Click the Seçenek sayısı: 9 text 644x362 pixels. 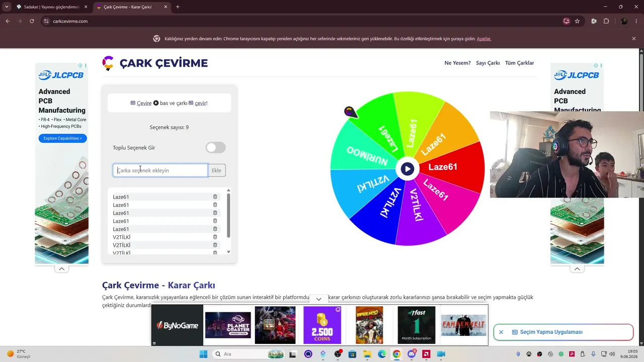[169, 127]
